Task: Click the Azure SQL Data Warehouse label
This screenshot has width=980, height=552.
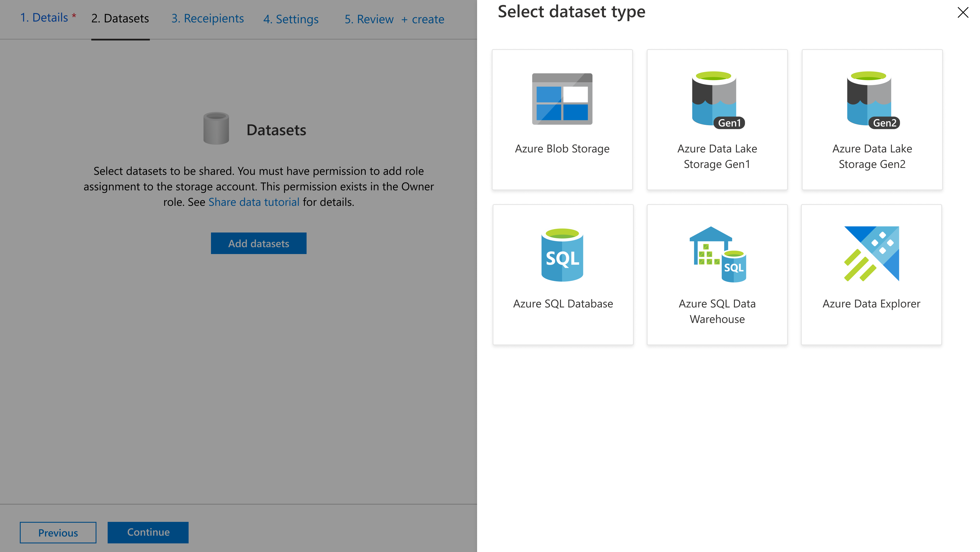Action: click(x=717, y=311)
